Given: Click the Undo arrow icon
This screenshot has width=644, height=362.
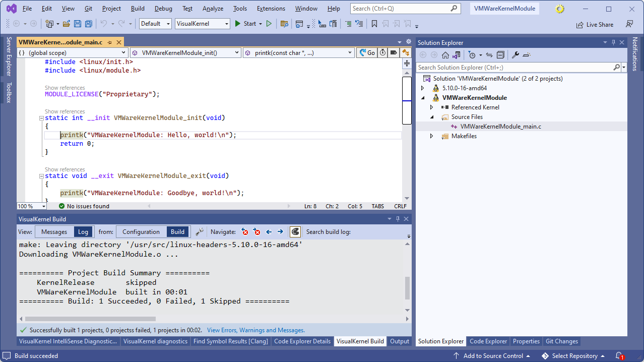Looking at the screenshot, I should tap(103, 24).
